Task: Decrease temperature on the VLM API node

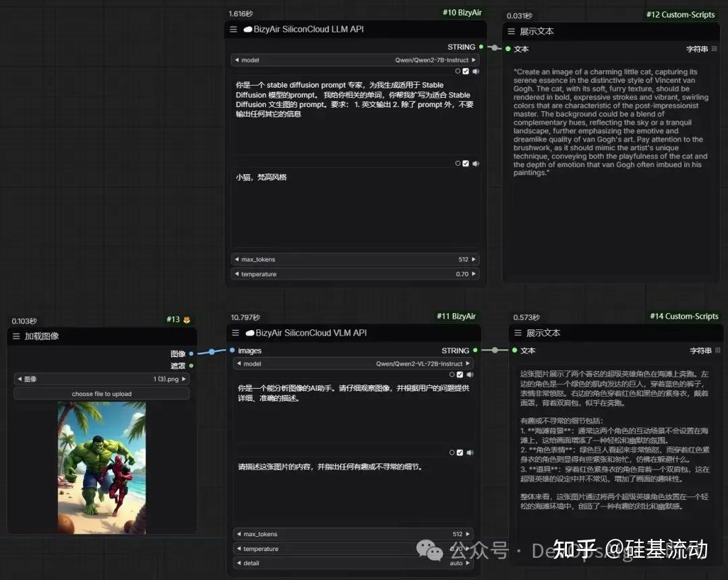Action: click(x=239, y=549)
